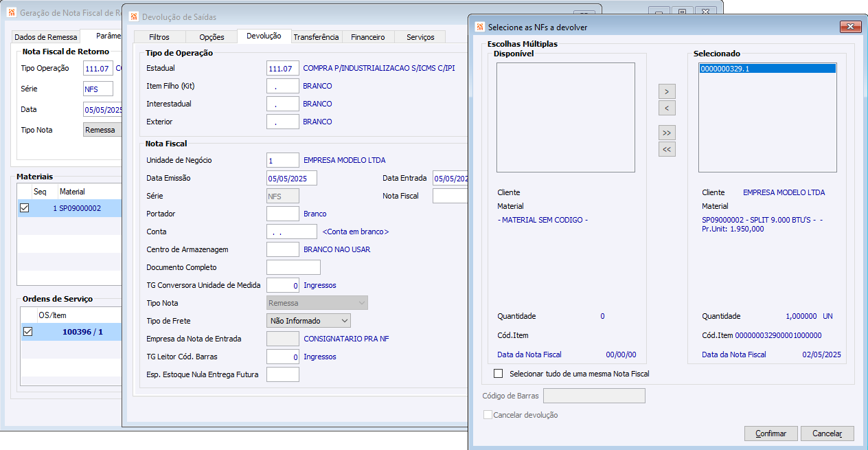The image size is (868, 450).
Task: Click the Selecione as NFs window icon
Action: 480,27
